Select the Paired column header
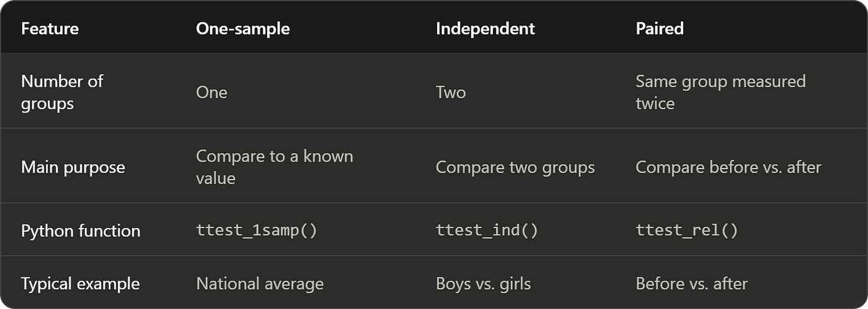 click(x=660, y=28)
